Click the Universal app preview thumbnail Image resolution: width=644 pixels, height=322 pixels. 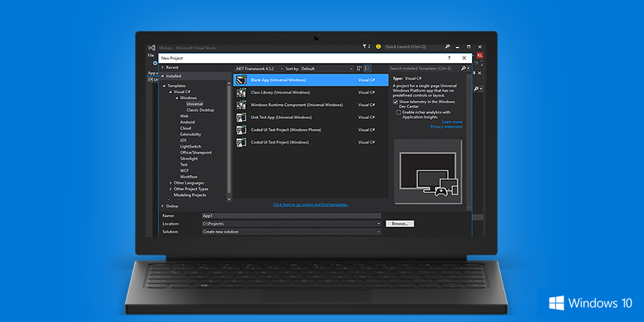[428, 171]
